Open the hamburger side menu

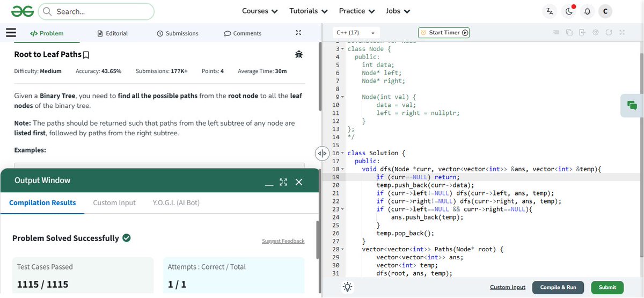10,32
